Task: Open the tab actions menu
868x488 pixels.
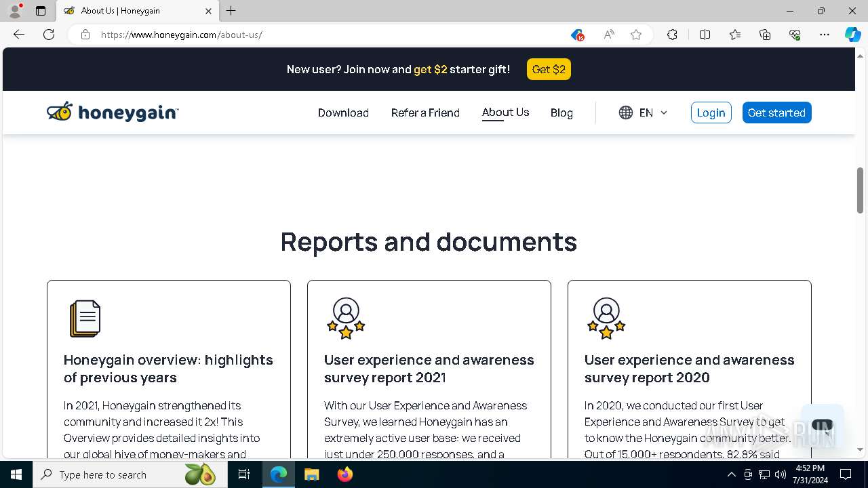Action: (41, 11)
